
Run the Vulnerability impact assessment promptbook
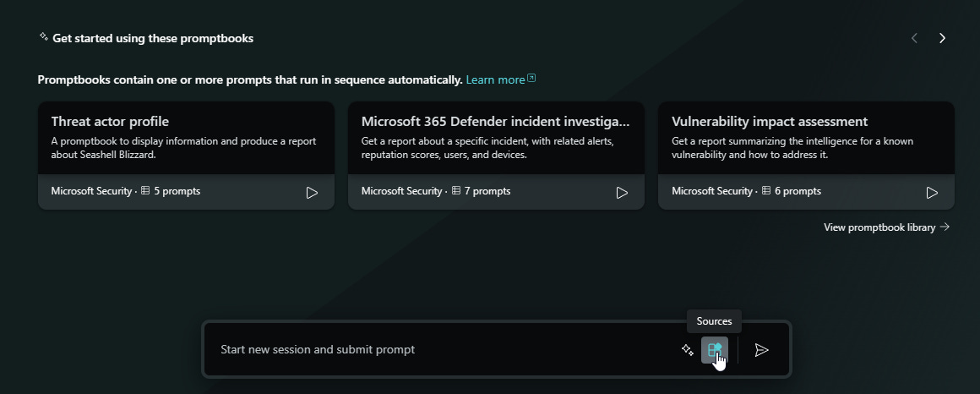coord(932,193)
